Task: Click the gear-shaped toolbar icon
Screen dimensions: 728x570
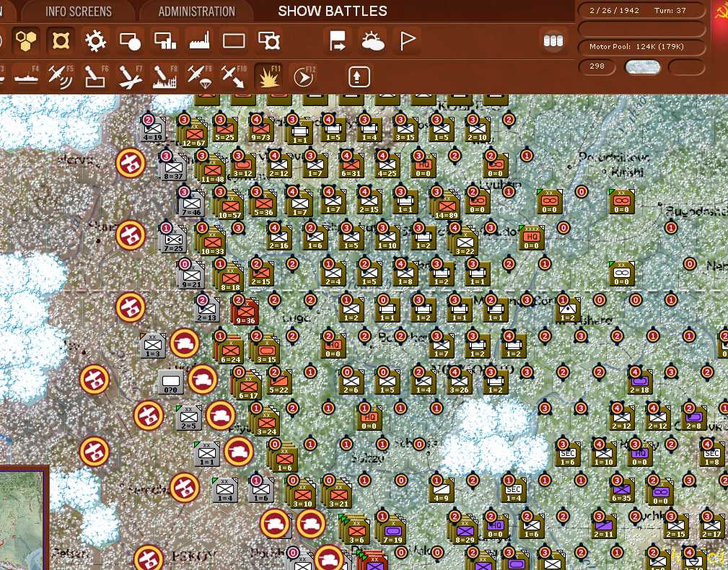Action: pyautogui.click(x=95, y=41)
